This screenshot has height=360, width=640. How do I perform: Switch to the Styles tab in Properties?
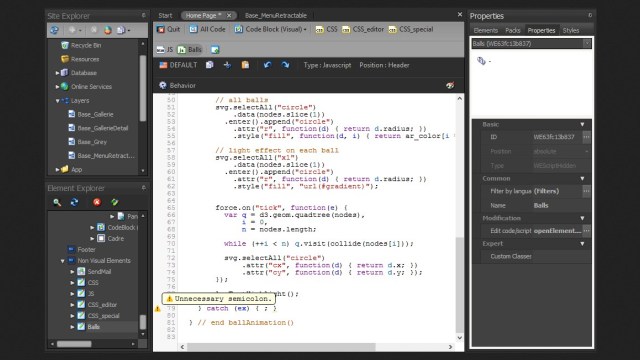(571, 30)
